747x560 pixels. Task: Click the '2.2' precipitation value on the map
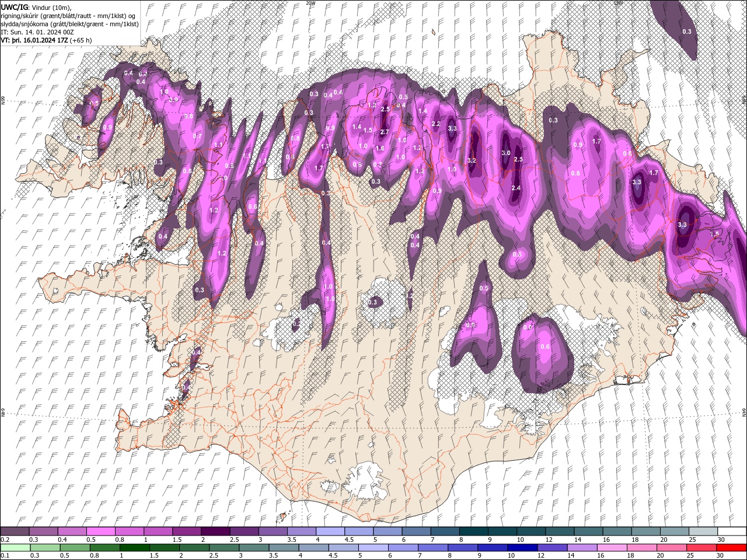(435, 124)
